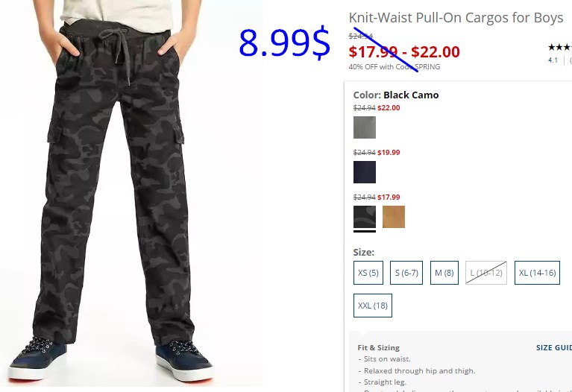Image resolution: width=572 pixels, height=392 pixels.
Task: Click the Fit & Sizing heading
Action: tap(378, 348)
